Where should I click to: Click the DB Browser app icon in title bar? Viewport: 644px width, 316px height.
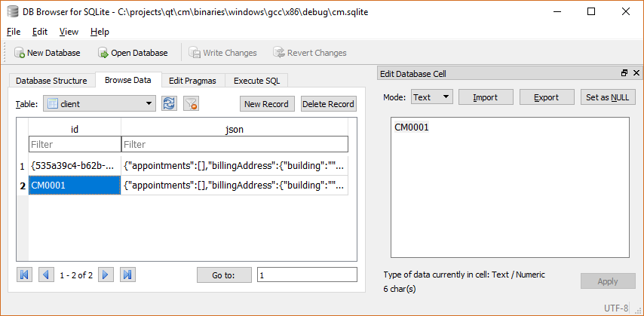click(12, 12)
